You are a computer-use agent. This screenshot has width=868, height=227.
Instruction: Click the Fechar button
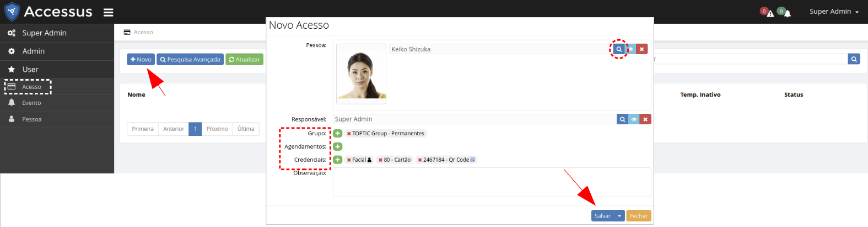(x=638, y=216)
